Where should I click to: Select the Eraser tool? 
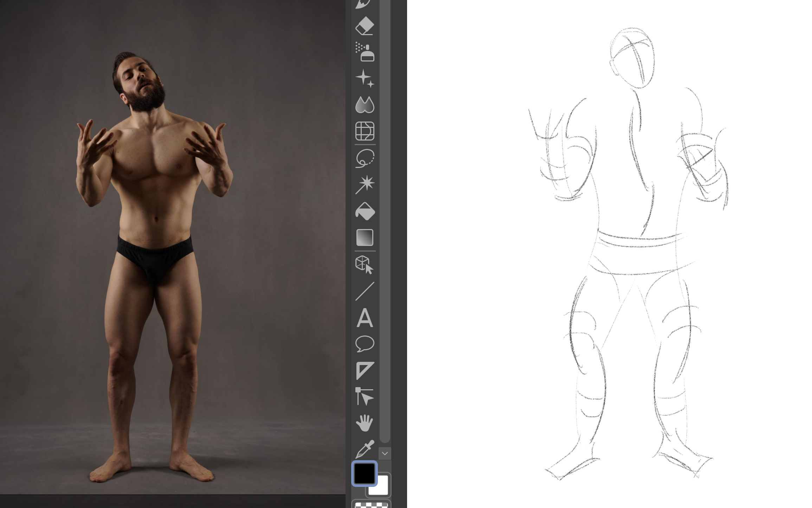click(x=365, y=26)
